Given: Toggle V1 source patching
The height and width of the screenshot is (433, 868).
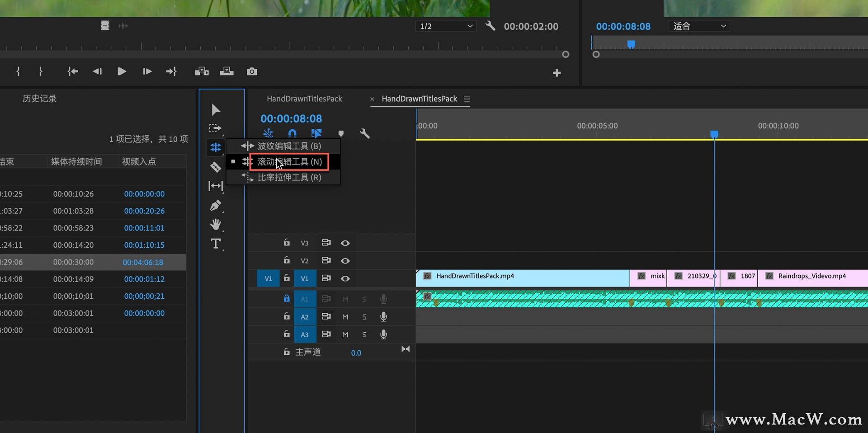Looking at the screenshot, I should point(268,278).
